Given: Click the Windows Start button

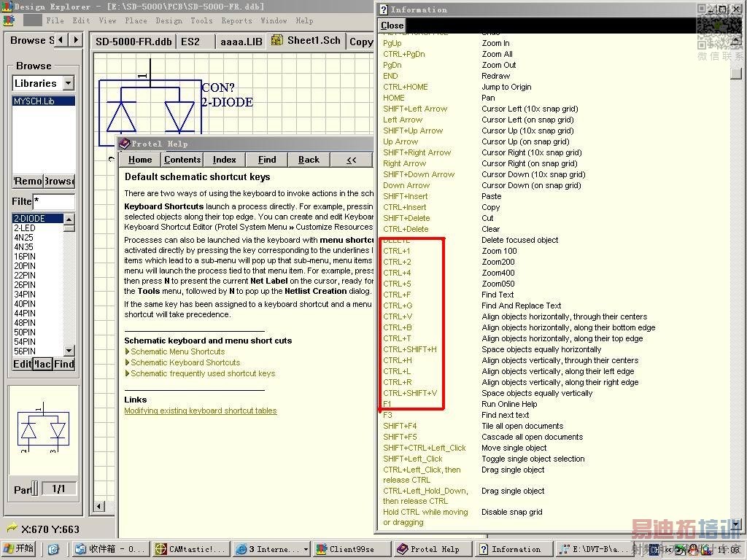Looking at the screenshot, I should point(18,549).
